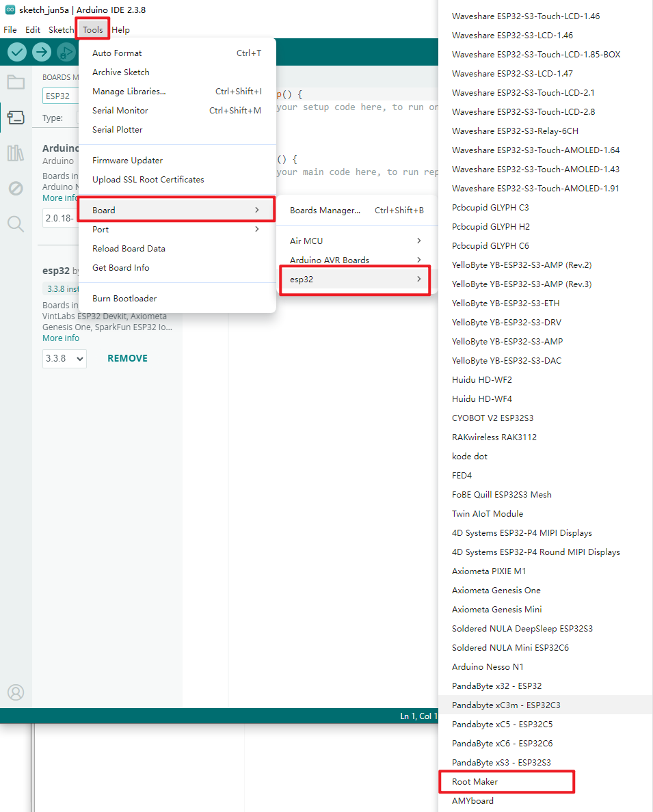Click the ESP32 boards search field
The image size is (653, 812).
pos(60,96)
